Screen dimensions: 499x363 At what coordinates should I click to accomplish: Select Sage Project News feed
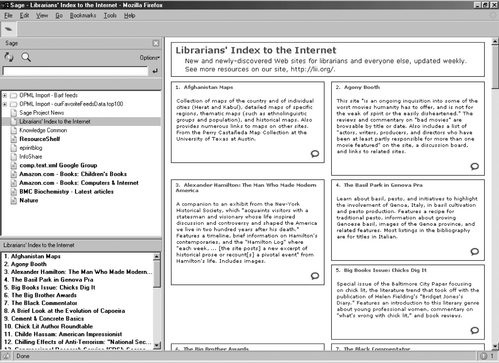click(42, 113)
